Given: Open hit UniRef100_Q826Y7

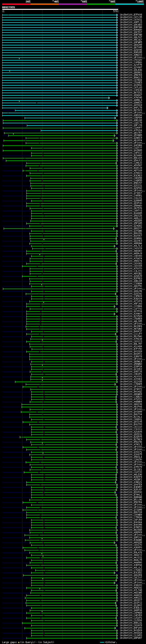Looking at the screenshot, I should (x=131, y=600).
